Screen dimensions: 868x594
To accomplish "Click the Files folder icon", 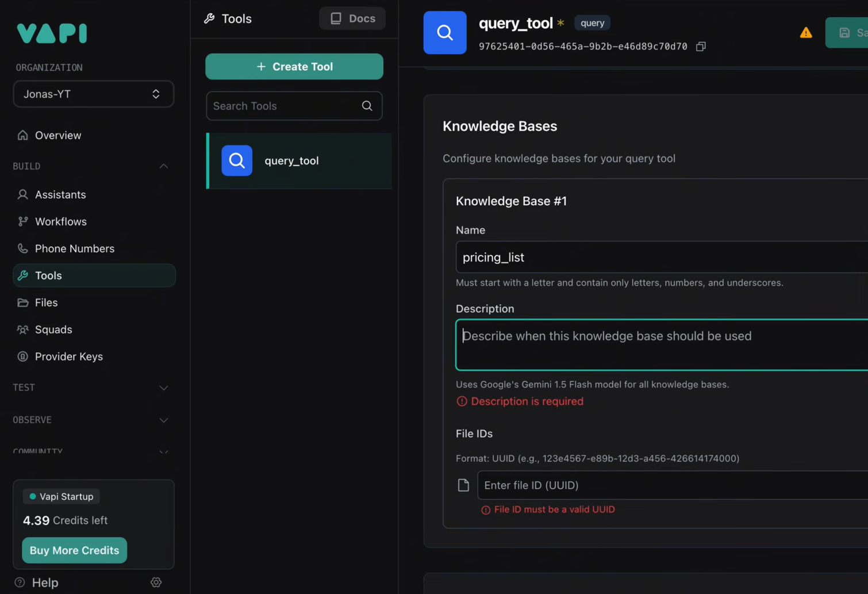I will coord(22,302).
